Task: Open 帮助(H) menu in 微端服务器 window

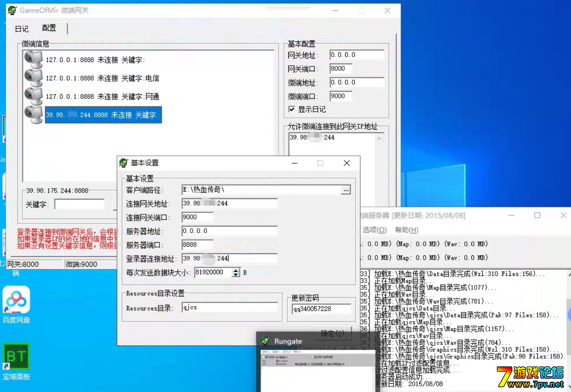Action: pos(406,230)
